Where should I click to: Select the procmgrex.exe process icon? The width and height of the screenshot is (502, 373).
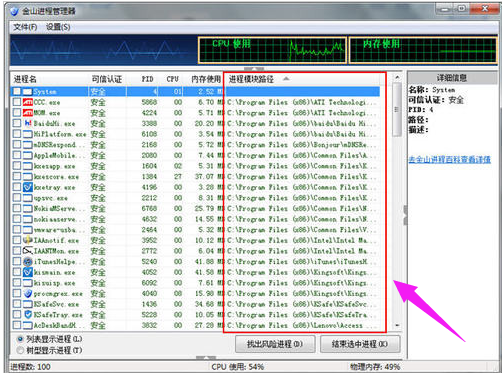[27, 294]
